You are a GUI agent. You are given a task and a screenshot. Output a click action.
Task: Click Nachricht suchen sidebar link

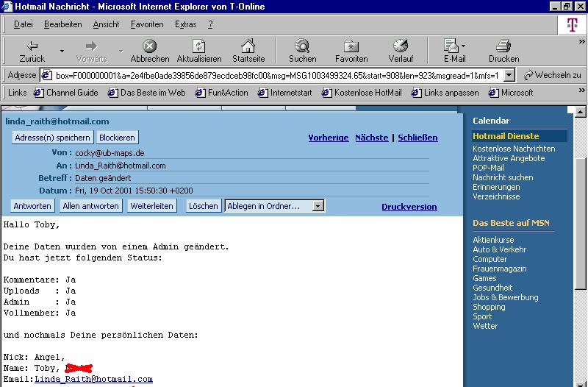(x=503, y=177)
